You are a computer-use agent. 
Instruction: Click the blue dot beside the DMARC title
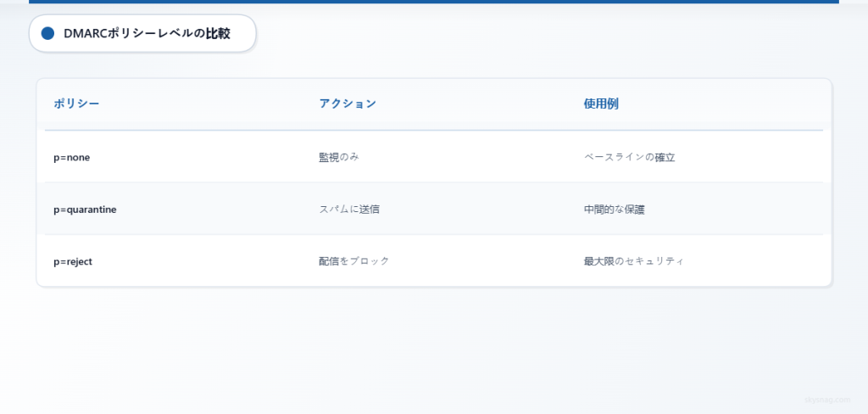(47, 33)
